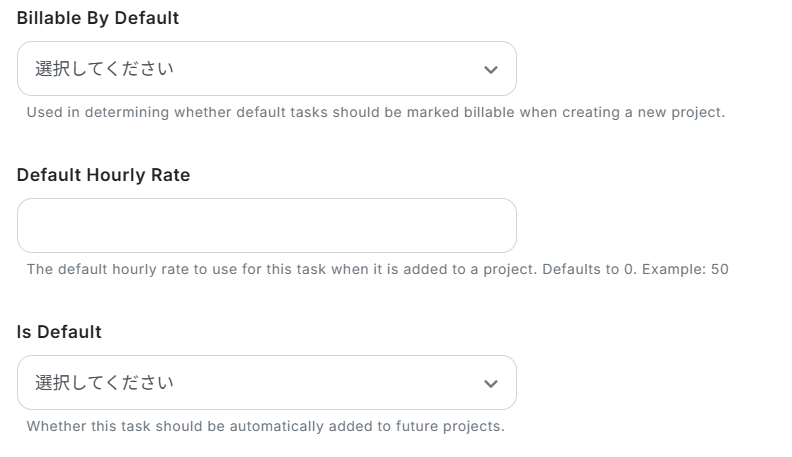Focus the Default Hourly Rate input field
The height and width of the screenshot is (457, 792).
point(266,226)
